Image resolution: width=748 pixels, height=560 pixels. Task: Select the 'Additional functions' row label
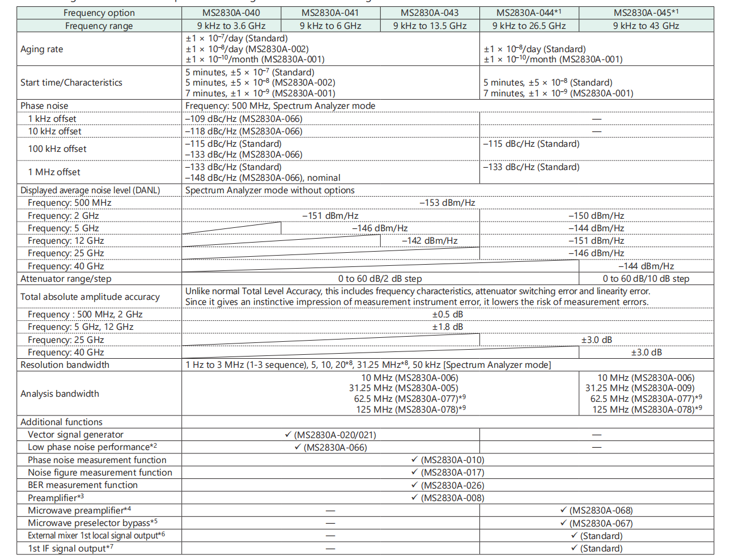[61, 422]
